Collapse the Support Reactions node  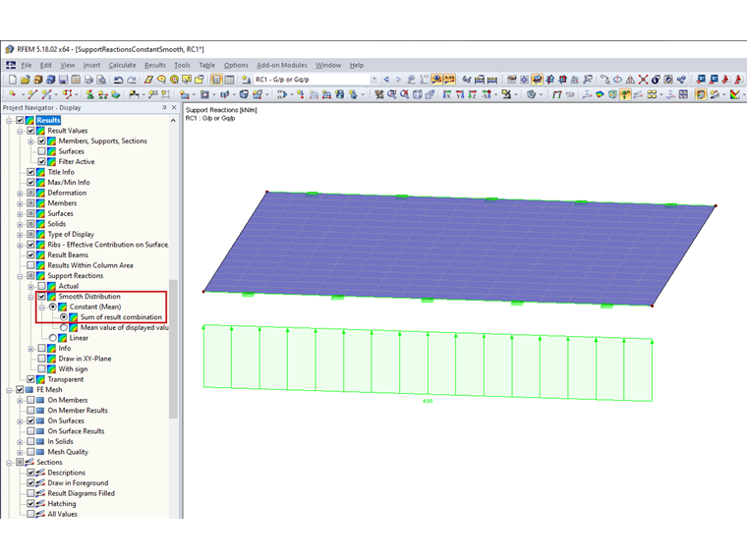[20, 276]
